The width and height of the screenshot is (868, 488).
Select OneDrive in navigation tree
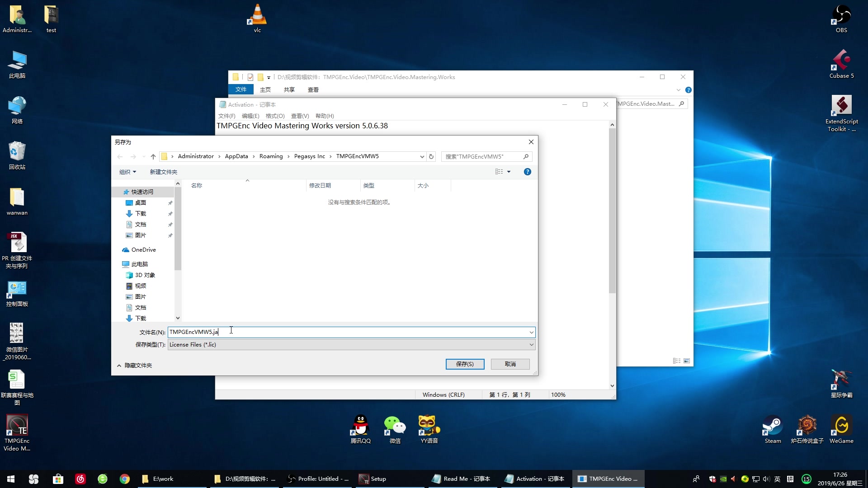click(x=143, y=250)
